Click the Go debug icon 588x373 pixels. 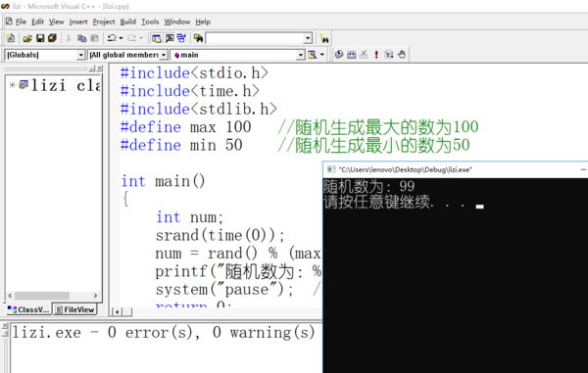point(389,55)
